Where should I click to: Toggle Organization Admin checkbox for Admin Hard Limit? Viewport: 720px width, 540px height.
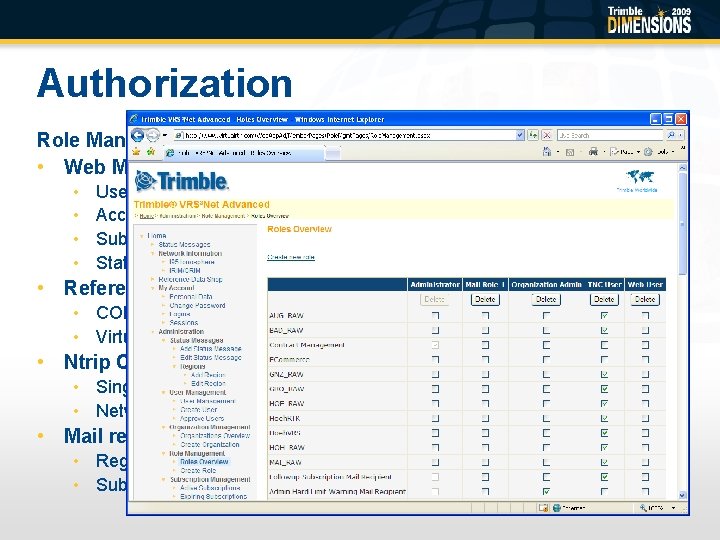tap(546, 491)
